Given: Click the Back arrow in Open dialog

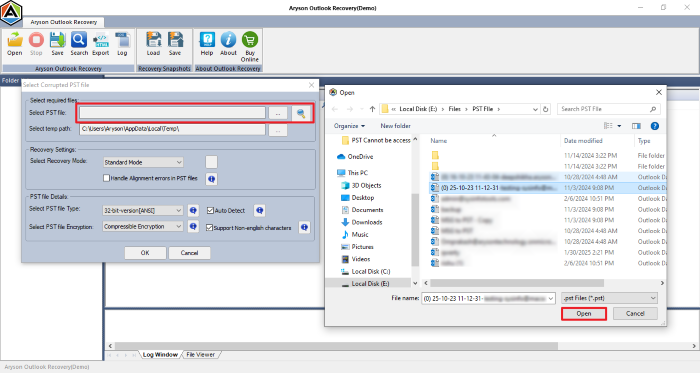Looking at the screenshot, I should [x=335, y=109].
